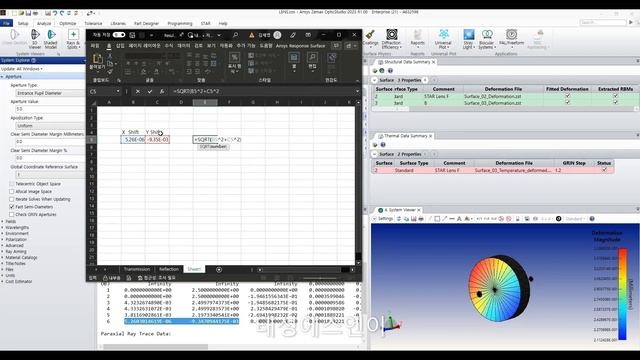Click the deformation magnitude color bar
Viewport: 640px width, 360px height.
(622, 294)
